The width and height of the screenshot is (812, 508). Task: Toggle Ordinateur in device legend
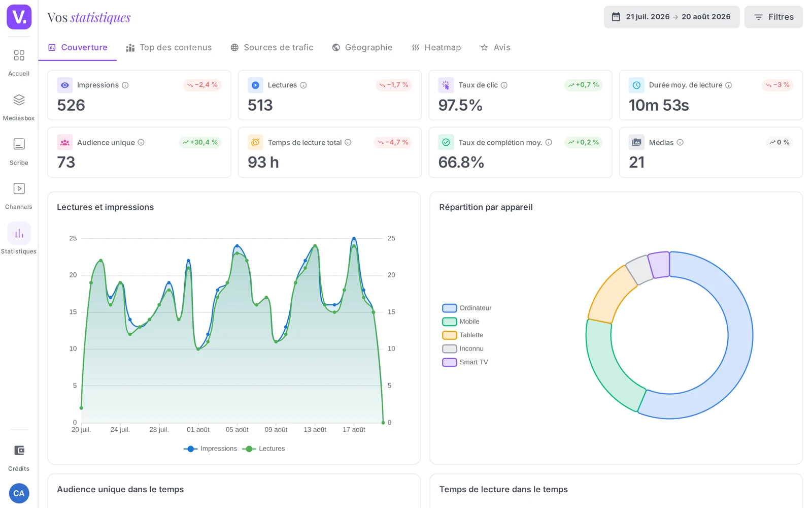tap(467, 308)
